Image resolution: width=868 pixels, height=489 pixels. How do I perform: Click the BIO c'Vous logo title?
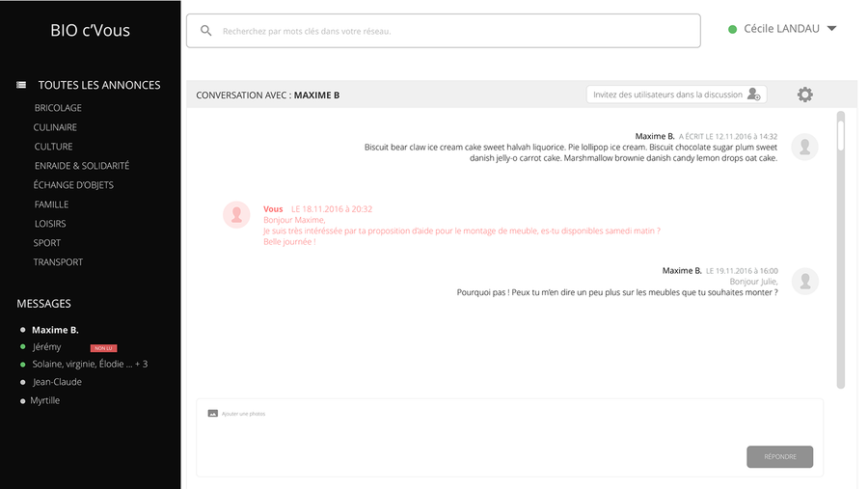90,30
